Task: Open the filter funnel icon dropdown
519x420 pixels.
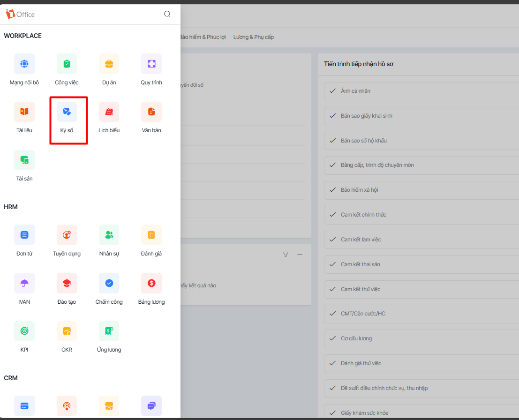Action: [x=286, y=254]
